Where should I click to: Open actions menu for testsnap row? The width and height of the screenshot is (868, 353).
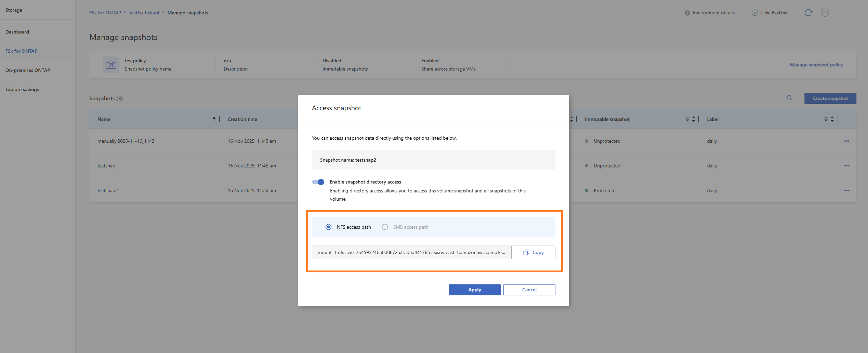pos(847,166)
